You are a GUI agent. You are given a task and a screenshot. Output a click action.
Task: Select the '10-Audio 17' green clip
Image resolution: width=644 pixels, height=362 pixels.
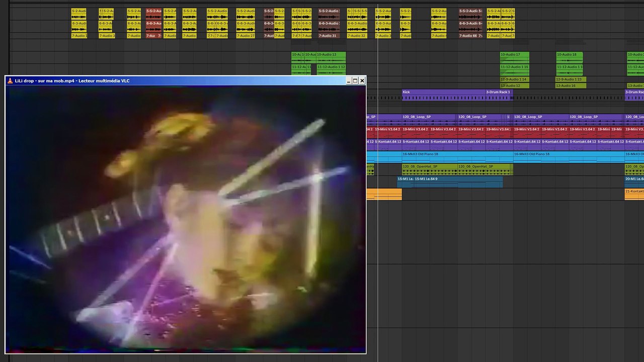(514, 57)
